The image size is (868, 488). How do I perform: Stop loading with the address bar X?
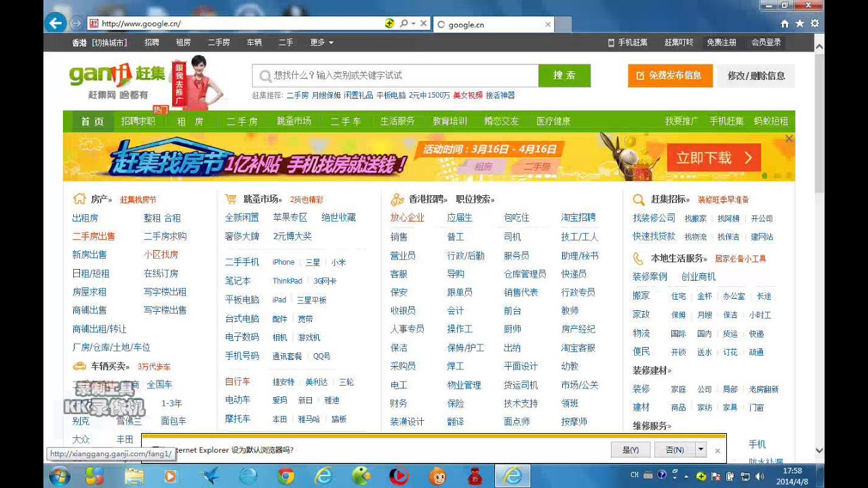(424, 23)
